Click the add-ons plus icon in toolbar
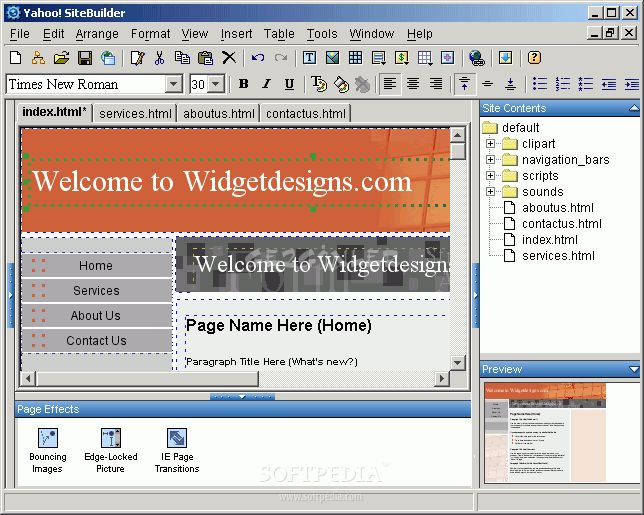The width and height of the screenshot is (644, 515). coord(447,58)
